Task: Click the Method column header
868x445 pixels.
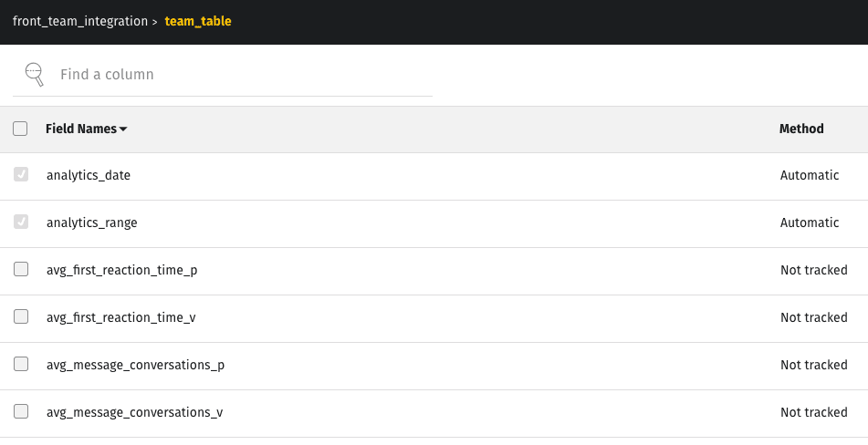Action: click(801, 129)
